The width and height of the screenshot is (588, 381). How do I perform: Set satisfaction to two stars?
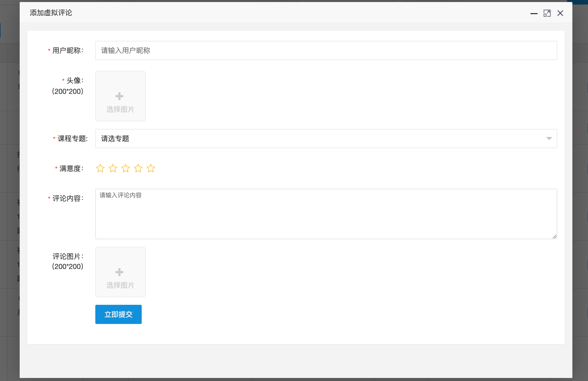113,168
